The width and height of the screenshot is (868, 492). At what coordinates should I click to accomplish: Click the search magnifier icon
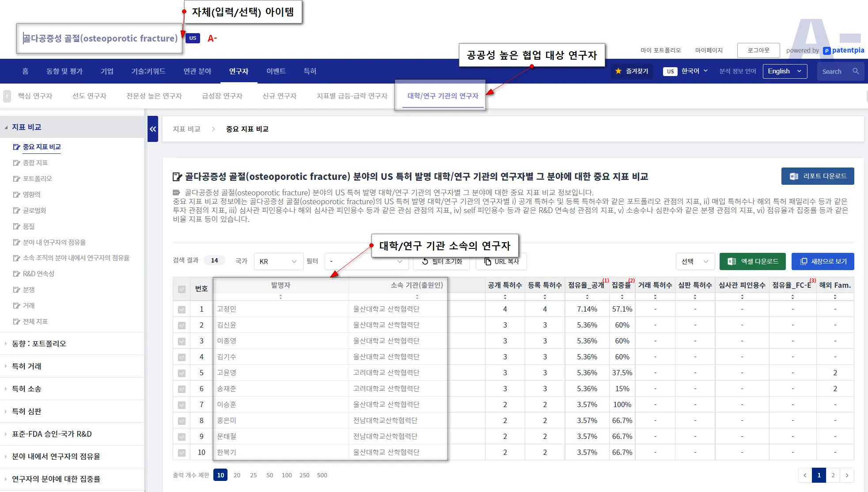coord(856,71)
